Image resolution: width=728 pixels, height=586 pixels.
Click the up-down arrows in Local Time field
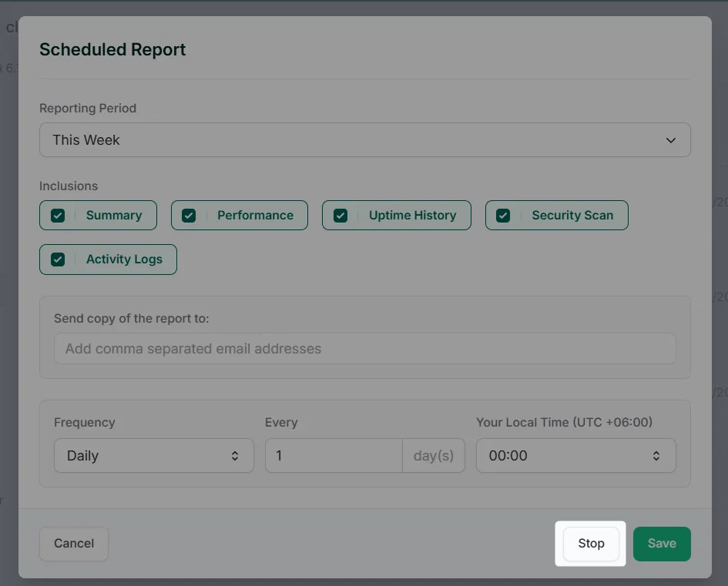point(656,456)
